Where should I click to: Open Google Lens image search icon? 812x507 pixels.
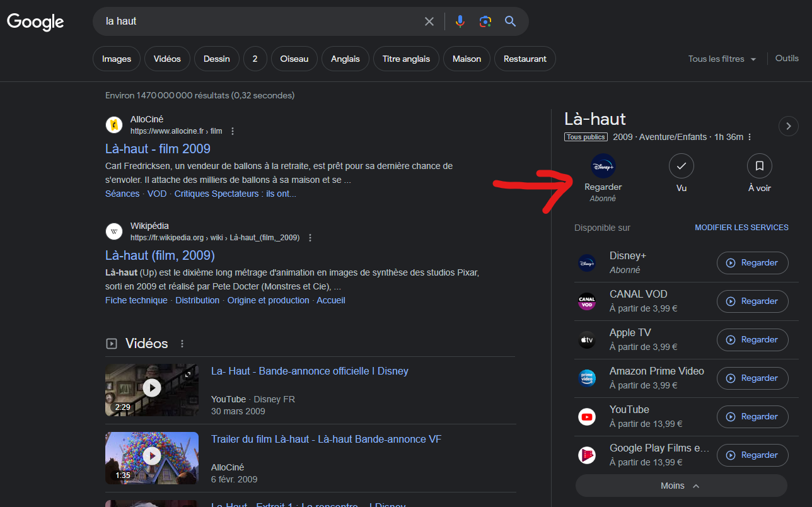coord(485,21)
